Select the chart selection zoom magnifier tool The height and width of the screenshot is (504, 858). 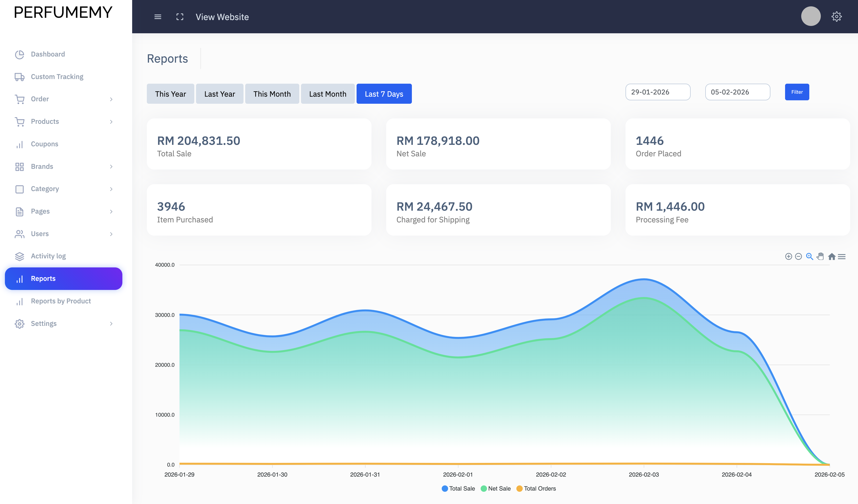click(x=809, y=257)
